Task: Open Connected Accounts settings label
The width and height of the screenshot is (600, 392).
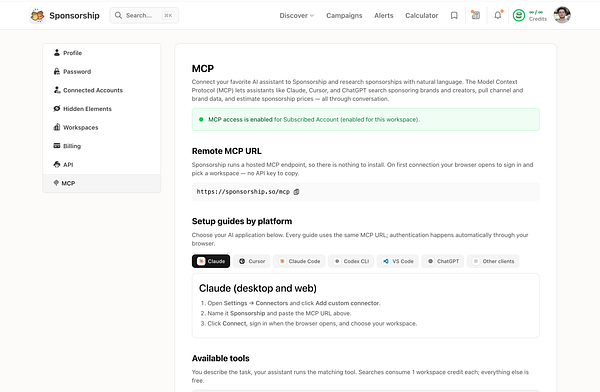Action: (93, 90)
